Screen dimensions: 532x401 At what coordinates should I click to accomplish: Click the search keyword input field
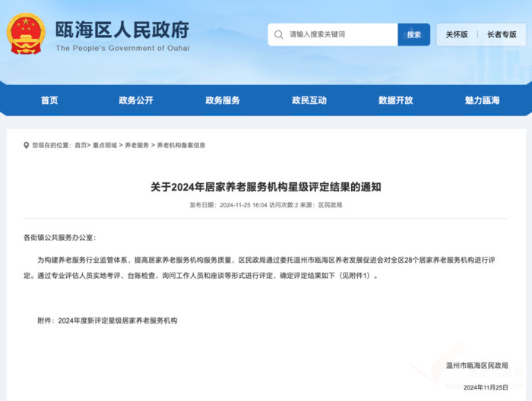coord(338,35)
